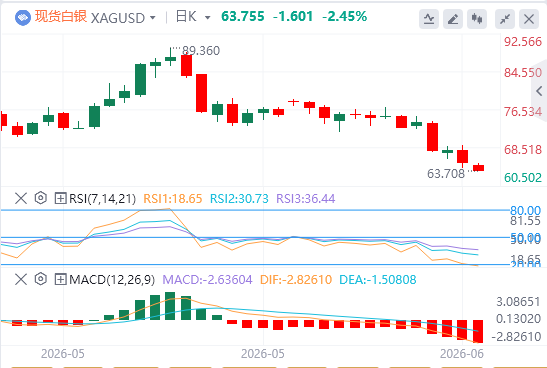Select the MACD(12,26,9) indicator label
The width and height of the screenshot is (547, 368).
[x=112, y=279]
